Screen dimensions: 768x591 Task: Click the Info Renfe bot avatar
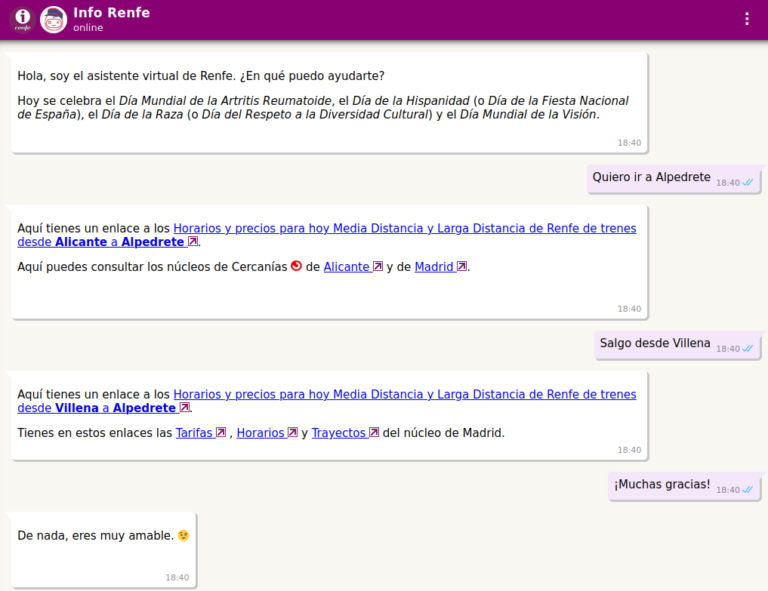(x=53, y=19)
